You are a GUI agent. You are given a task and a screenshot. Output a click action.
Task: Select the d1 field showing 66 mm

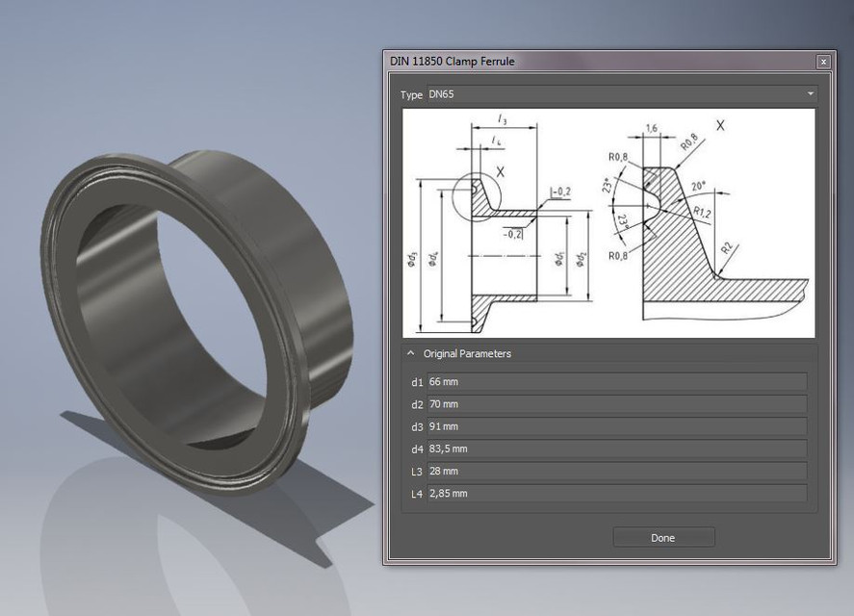coord(616,381)
